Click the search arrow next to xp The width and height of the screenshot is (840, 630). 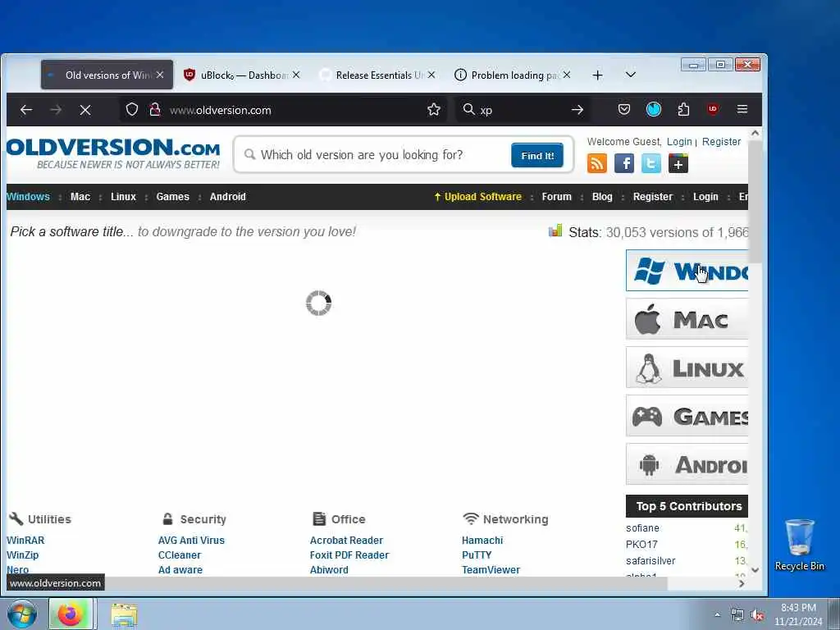[577, 110]
